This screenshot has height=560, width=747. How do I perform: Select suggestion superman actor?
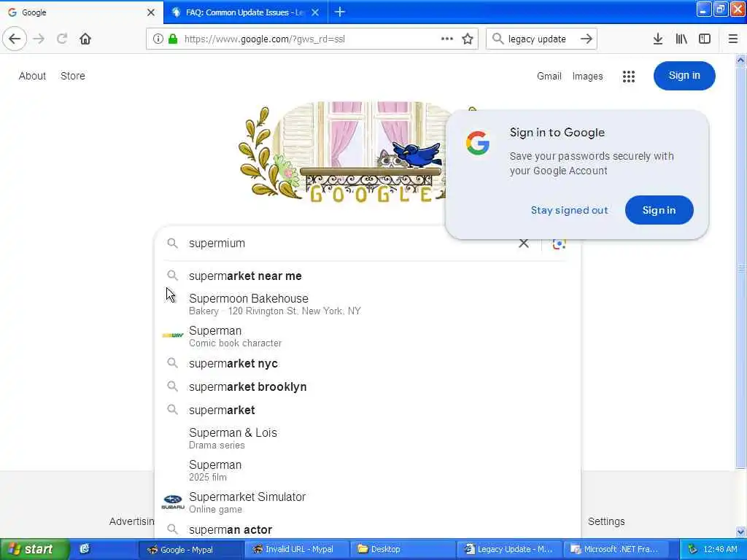[368, 529]
